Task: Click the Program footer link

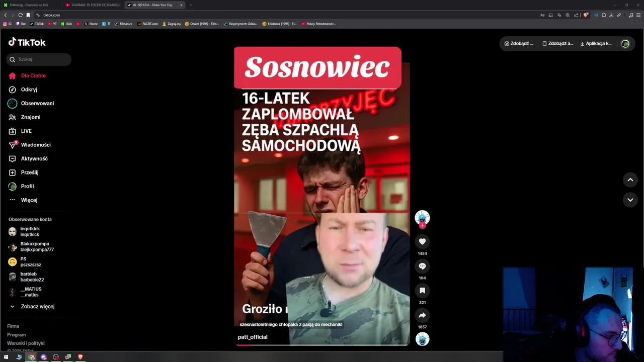Action: click(16, 335)
